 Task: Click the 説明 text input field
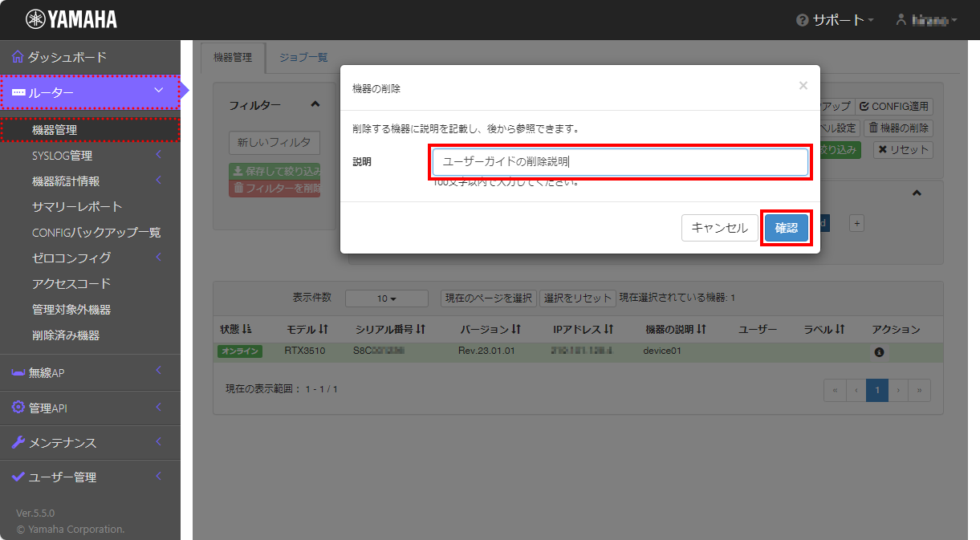[618, 161]
